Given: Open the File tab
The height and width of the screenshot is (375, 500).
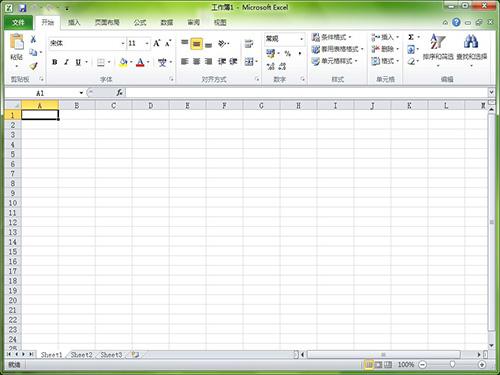Looking at the screenshot, I should pyautogui.click(x=18, y=22).
